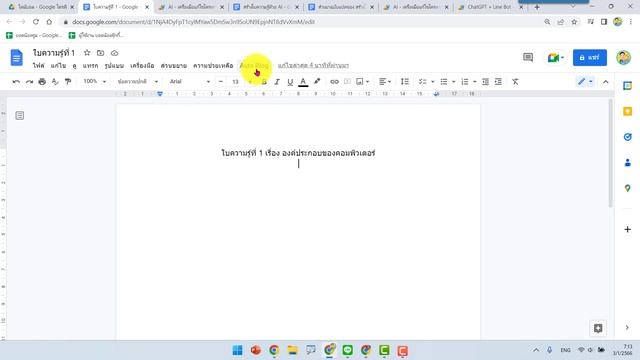Move the document to a folder
Viewport: 640px width, 360px height.
(100, 53)
